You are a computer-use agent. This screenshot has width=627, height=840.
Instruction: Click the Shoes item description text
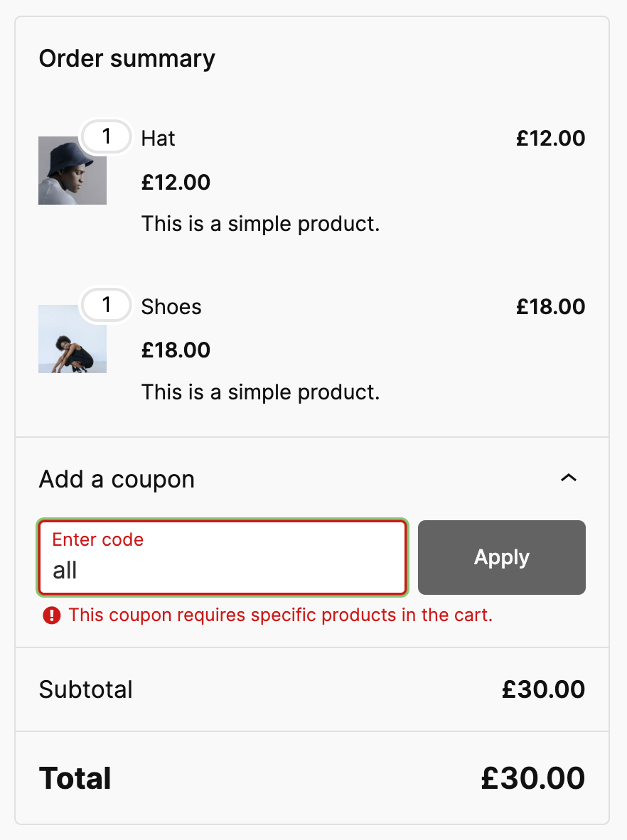click(260, 392)
